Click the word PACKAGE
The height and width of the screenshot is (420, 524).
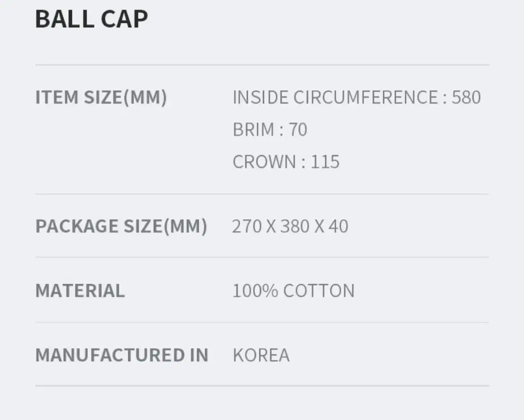tap(77, 226)
